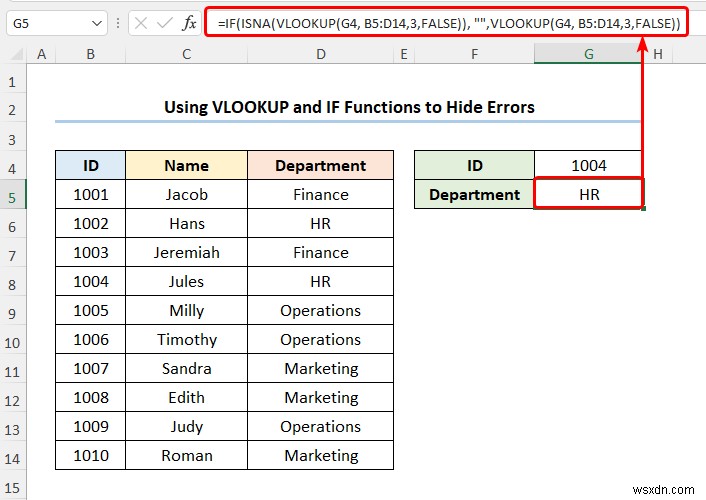The width and height of the screenshot is (706, 500).
Task: Click the green 'ID' label in column F
Action: click(474, 165)
